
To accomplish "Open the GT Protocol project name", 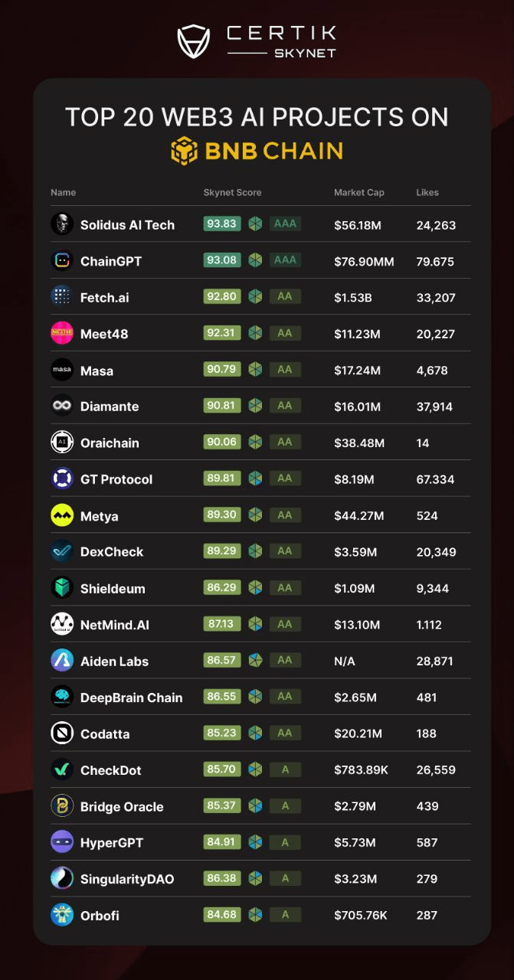I will 116,479.
